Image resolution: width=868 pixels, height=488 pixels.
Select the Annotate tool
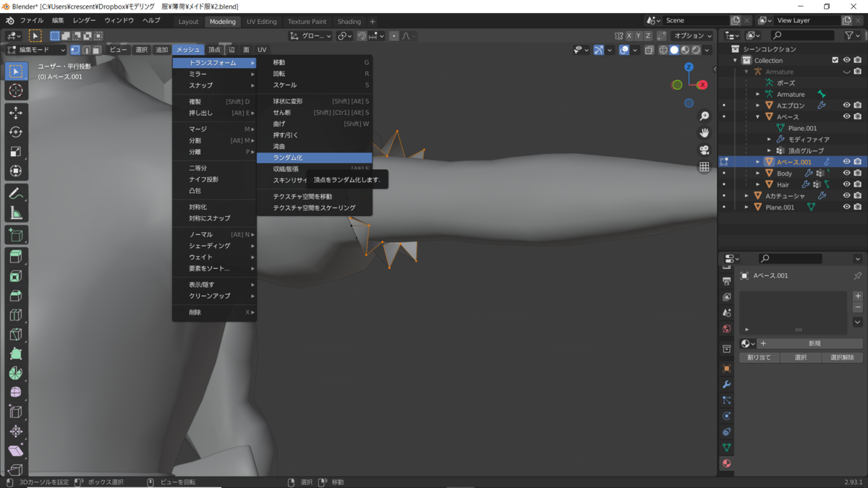(x=16, y=194)
